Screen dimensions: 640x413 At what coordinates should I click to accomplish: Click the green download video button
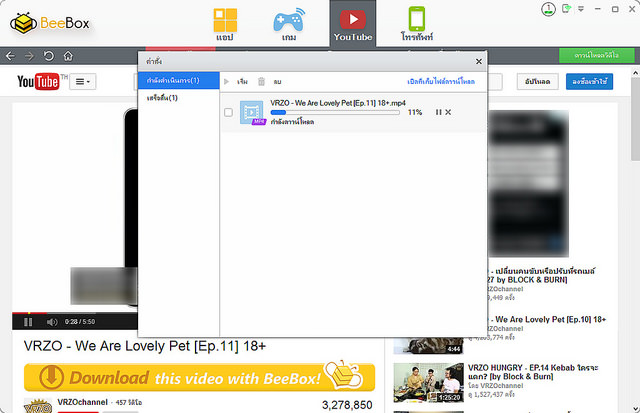(x=596, y=55)
